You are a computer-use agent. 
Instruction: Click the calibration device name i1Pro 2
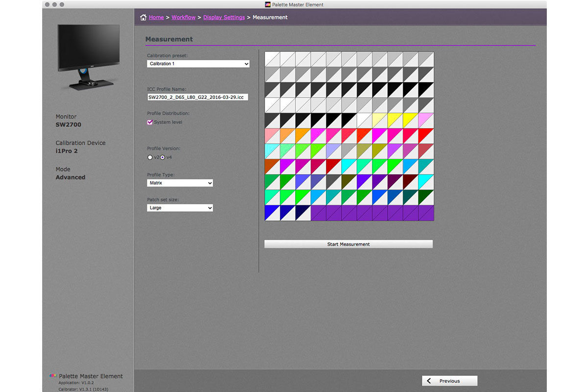67,151
